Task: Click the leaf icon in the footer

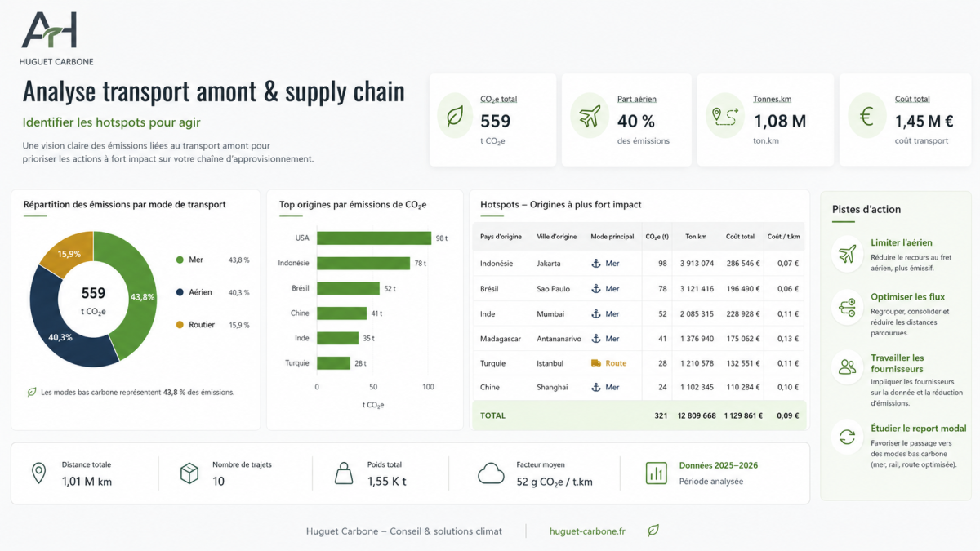Action: pyautogui.click(x=653, y=531)
